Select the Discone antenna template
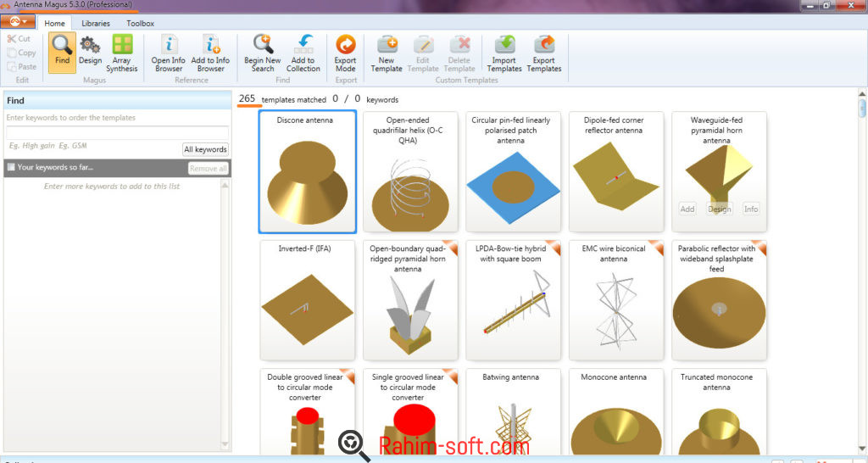The height and width of the screenshot is (463, 868). pos(307,171)
